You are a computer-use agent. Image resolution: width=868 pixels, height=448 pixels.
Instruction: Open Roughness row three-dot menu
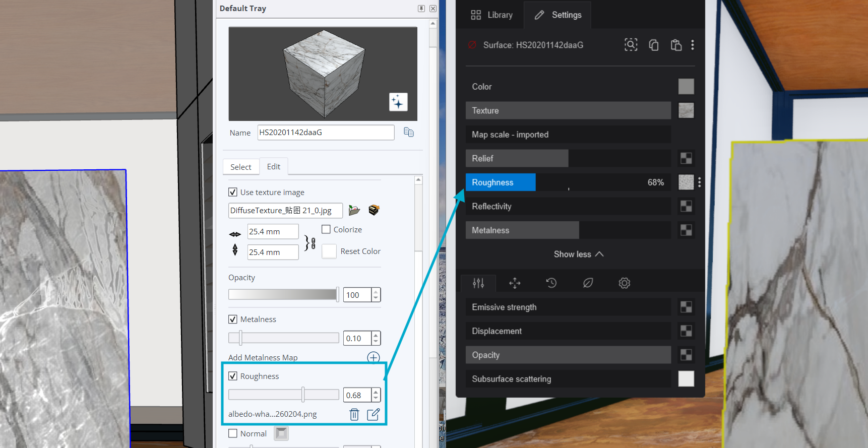tap(700, 182)
